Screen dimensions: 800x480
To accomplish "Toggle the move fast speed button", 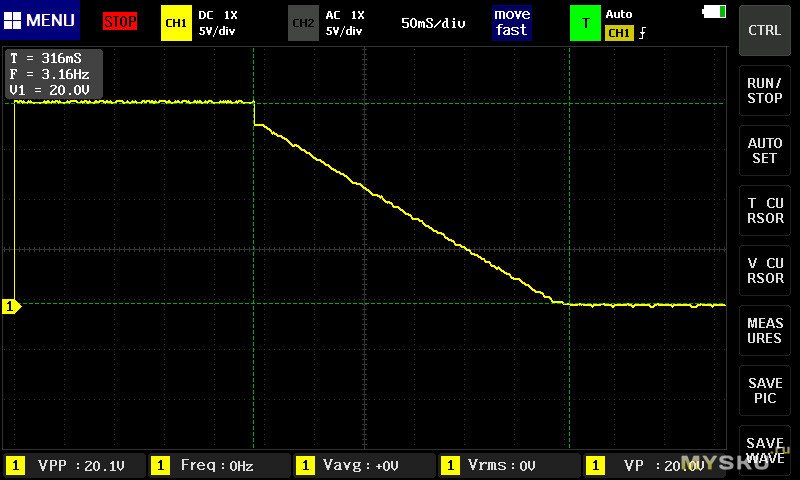I will point(512,22).
